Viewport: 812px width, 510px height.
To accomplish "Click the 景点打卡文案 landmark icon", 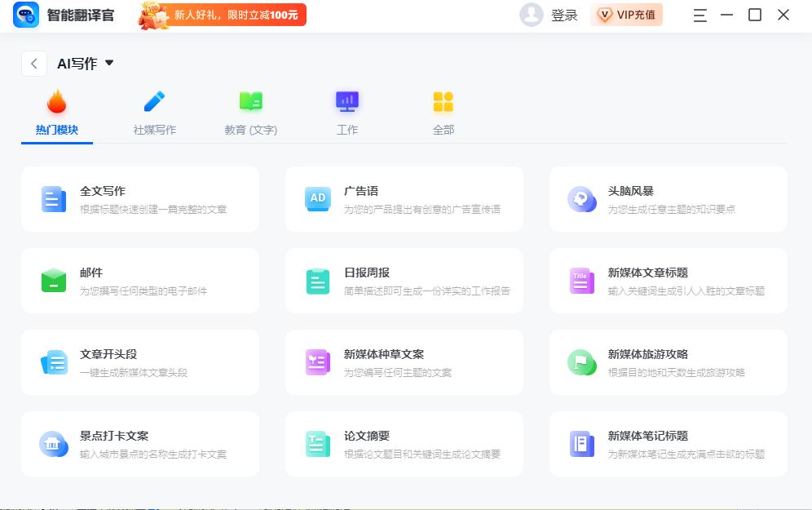I will pos(53,444).
